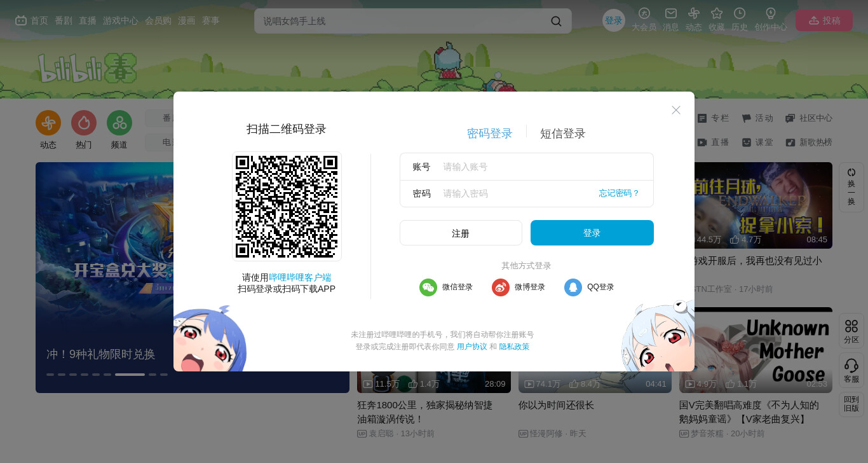868x463 pixels.
Task: Click the 账号 input field
Action: pyautogui.click(x=527, y=167)
